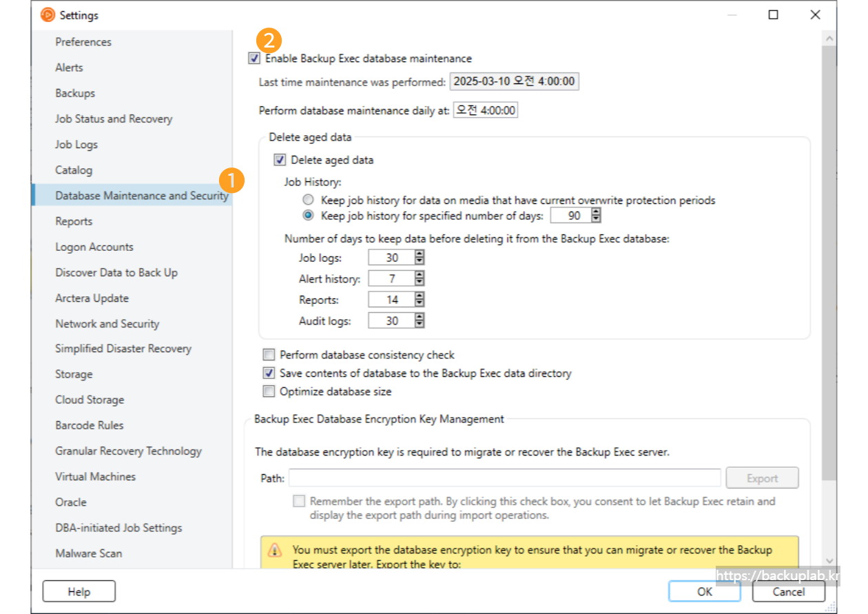Click the Export button

point(763,478)
